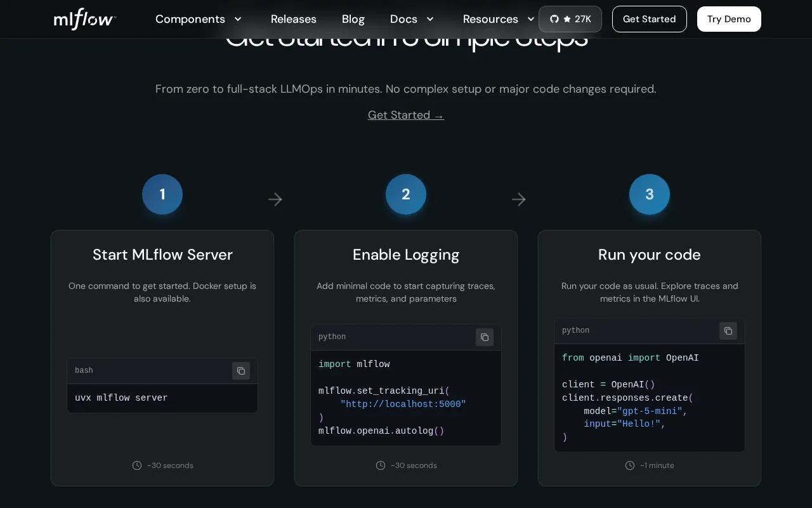Click the 'import mlflow' code line
This screenshot has height=508, width=812.
pyautogui.click(x=354, y=364)
